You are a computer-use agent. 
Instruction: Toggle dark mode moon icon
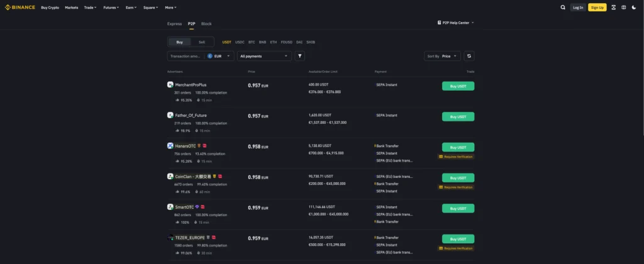tap(634, 8)
